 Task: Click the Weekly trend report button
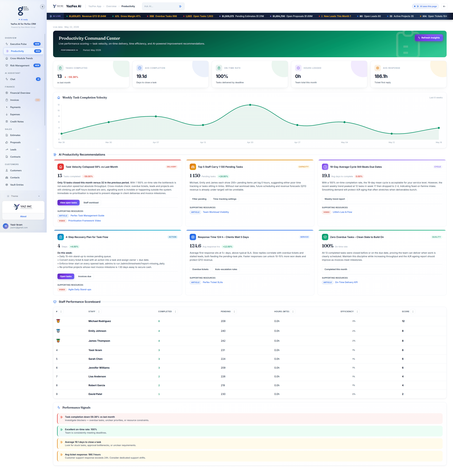click(x=335, y=199)
